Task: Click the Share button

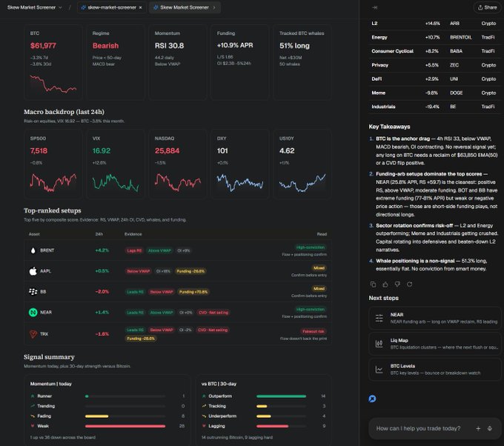Action: click(x=487, y=7)
